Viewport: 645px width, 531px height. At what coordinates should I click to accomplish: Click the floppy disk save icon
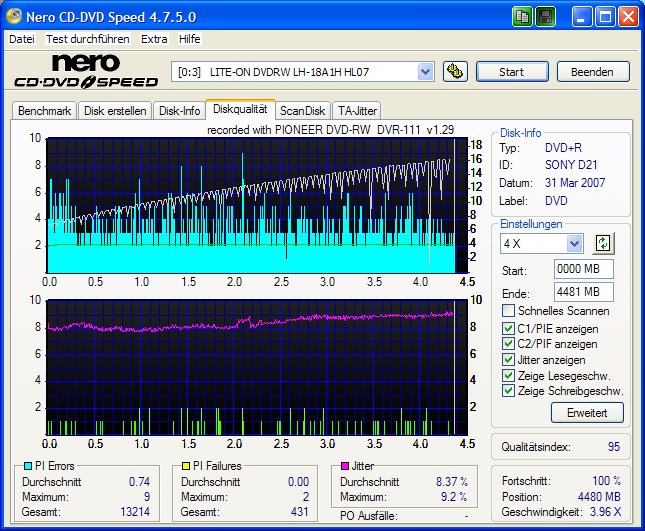click(x=545, y=17)
